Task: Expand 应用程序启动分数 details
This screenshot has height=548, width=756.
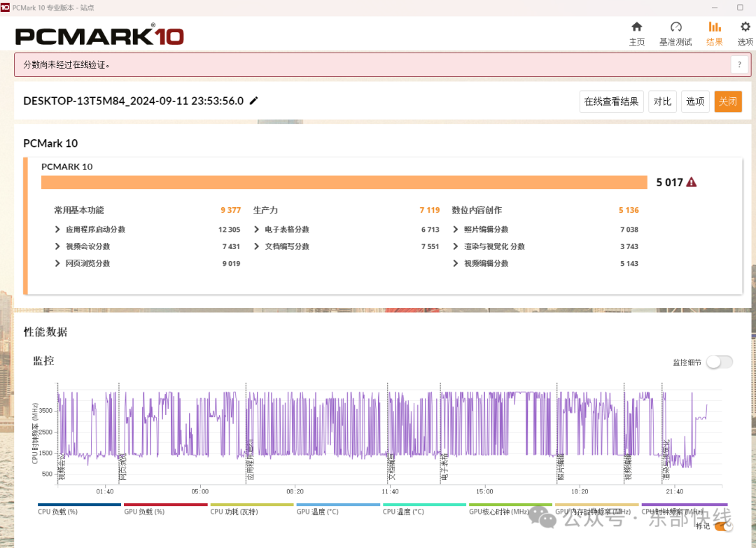Action: coord(57,230)
